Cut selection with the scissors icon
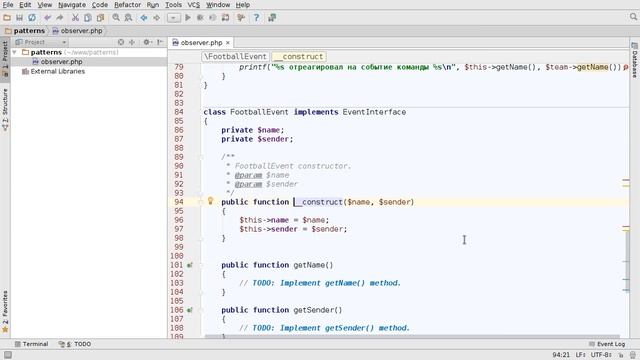 click(x=75, y=18)
